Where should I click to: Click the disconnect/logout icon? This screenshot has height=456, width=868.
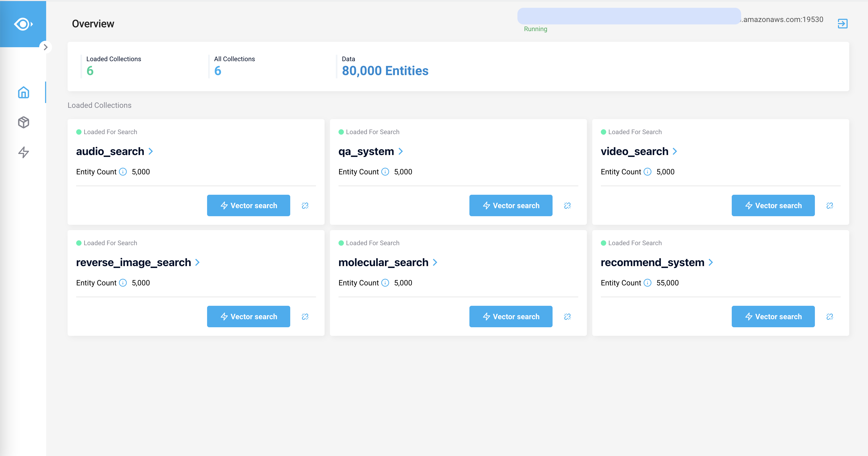pos(843,24)
